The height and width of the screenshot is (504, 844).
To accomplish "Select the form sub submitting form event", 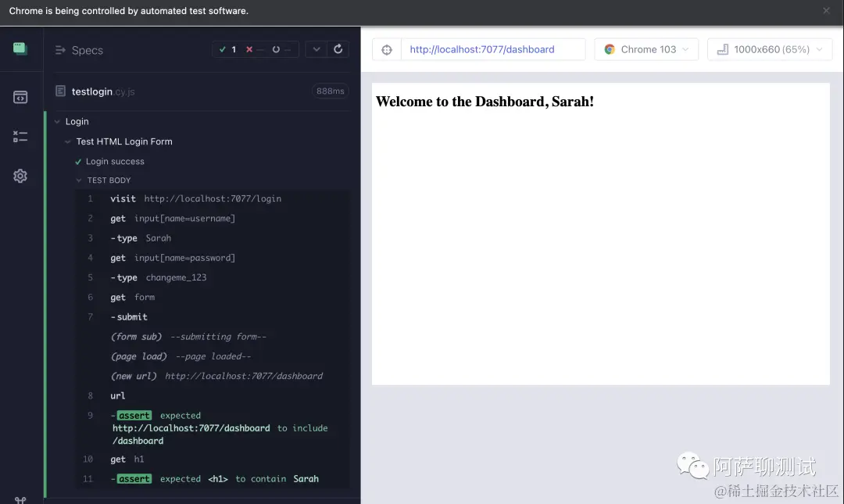I will pos(213,337).
